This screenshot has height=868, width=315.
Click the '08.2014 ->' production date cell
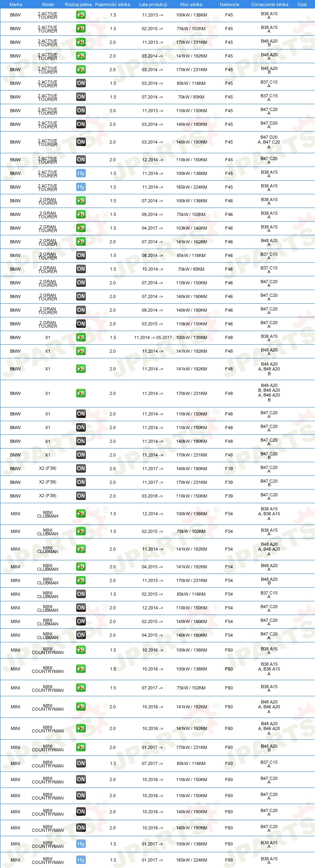coord(152,255)
